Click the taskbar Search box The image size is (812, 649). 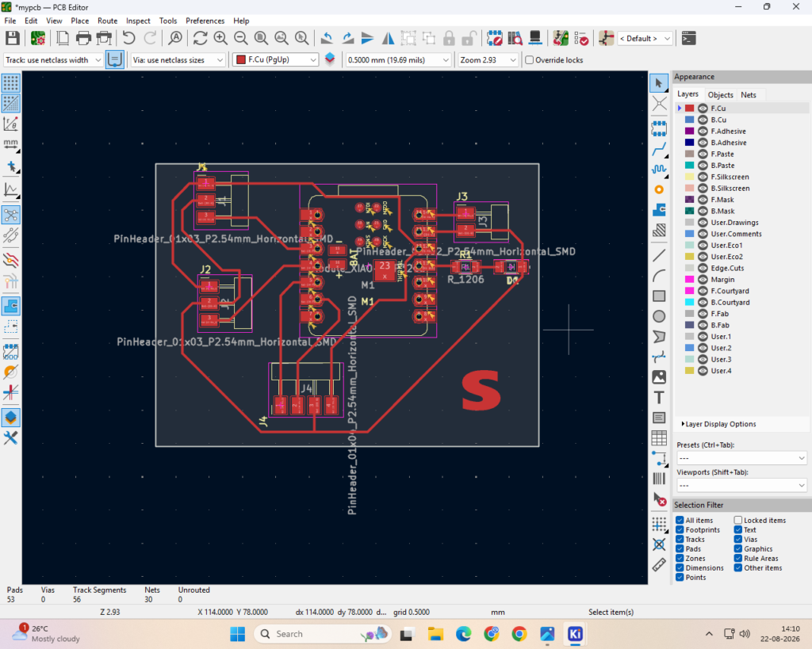(x=322, y=633)
